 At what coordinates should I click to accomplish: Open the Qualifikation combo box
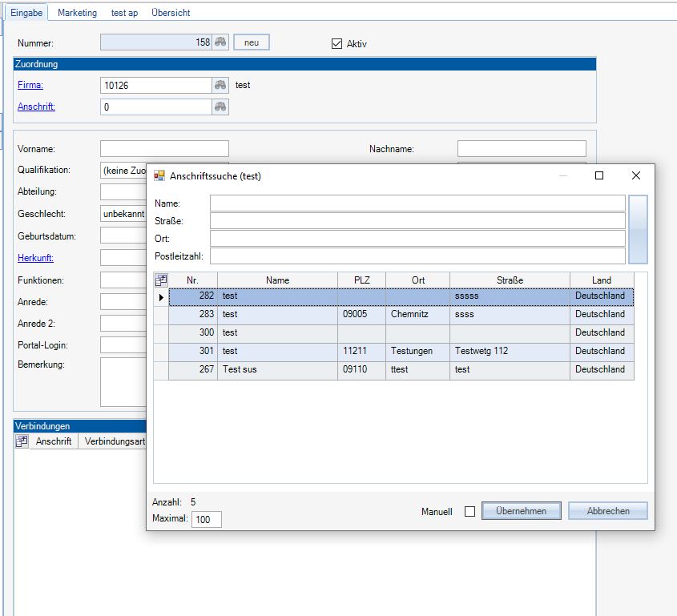click(124, 170)
